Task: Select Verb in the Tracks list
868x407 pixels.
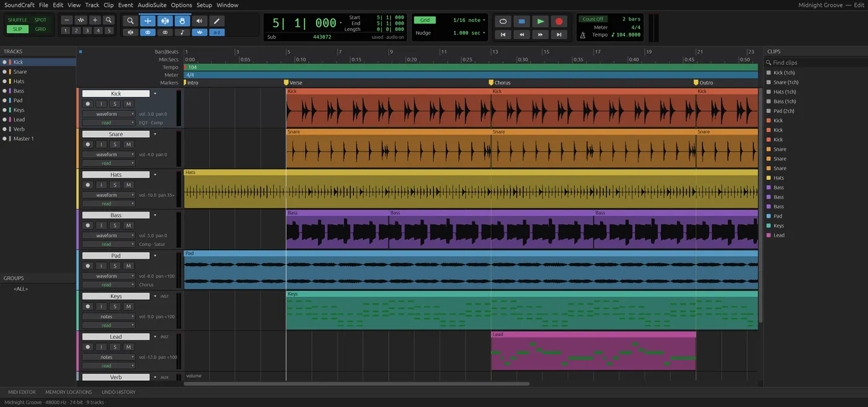Action: tap(19, 129)
